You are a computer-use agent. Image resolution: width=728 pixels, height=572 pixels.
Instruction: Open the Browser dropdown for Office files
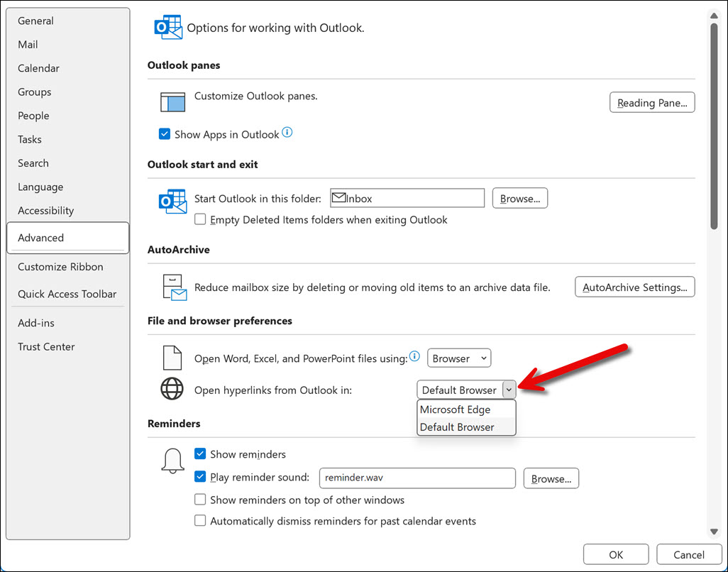point(458,358)
